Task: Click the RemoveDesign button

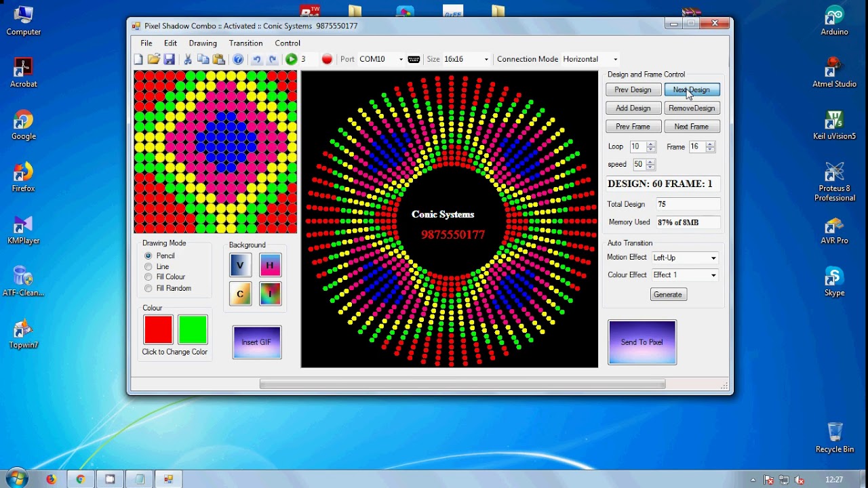Action: [x=692, y=108]
